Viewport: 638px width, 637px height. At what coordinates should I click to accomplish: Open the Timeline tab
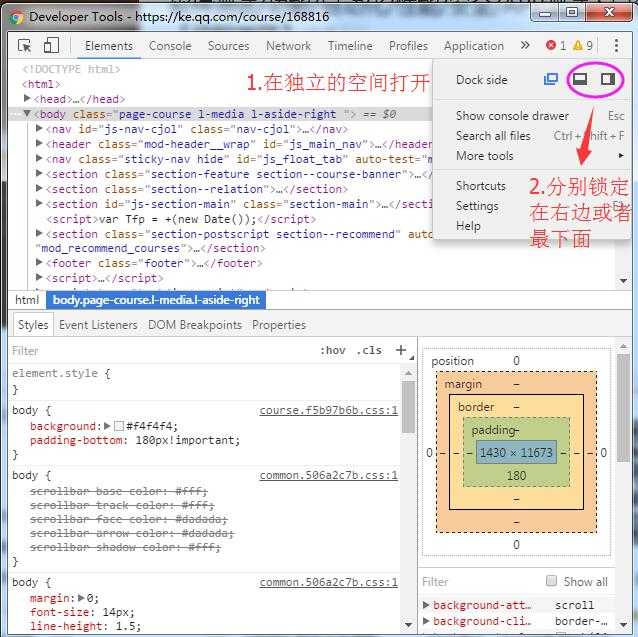[350, 46]
